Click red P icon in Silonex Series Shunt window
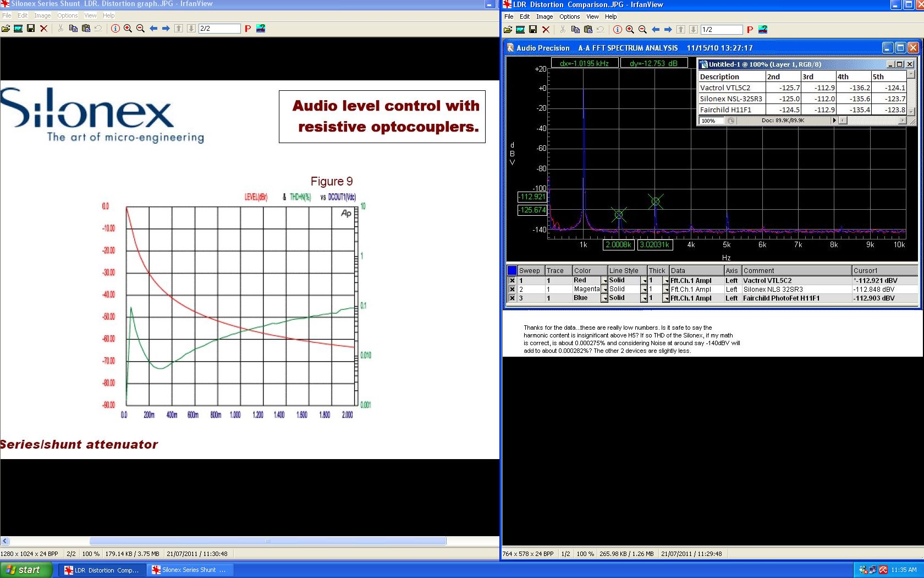Screen dimensions: 924x578 [248, 29]
